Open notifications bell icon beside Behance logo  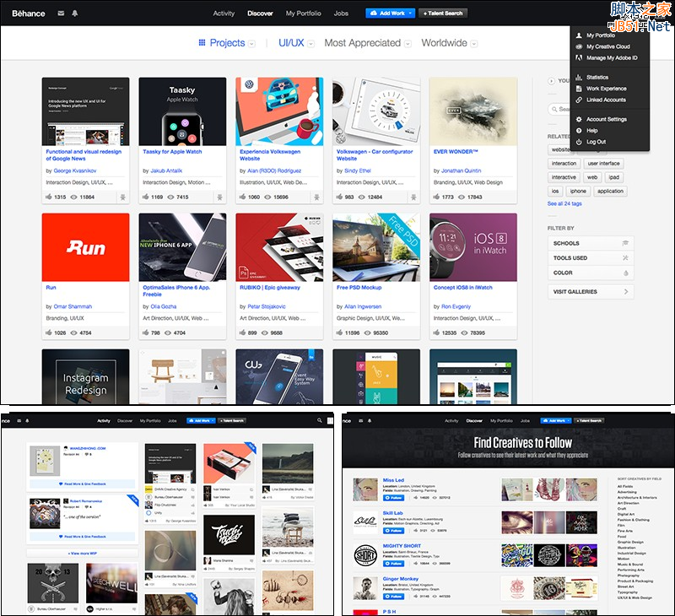click(x=74, y=14)
